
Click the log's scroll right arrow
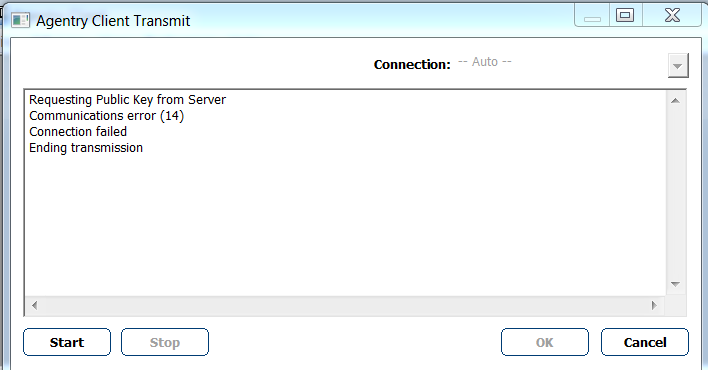point(654,305)
